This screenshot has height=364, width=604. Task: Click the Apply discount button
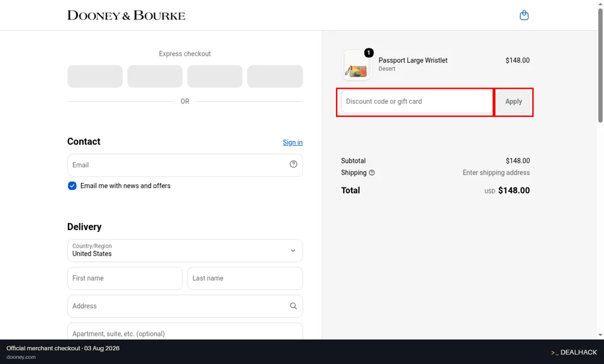tap(513, 102)
